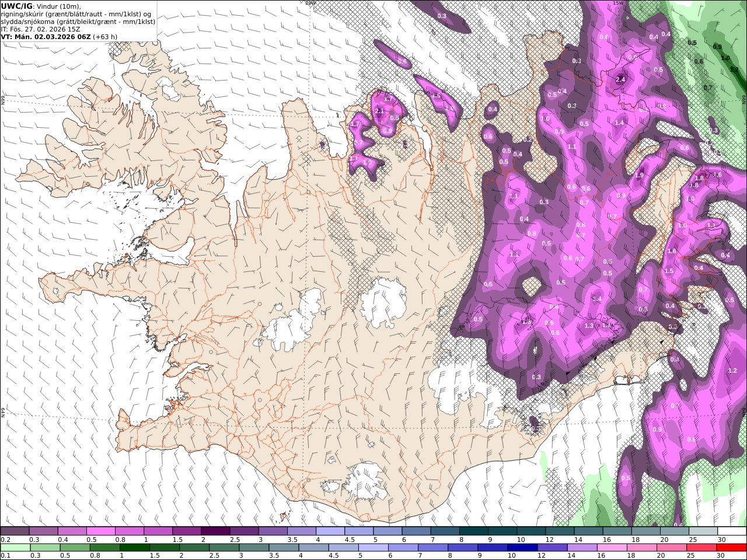
Task: Click the '2.1' snowfall value on the map
Action: pyautogui.click(x=379, y=111)
